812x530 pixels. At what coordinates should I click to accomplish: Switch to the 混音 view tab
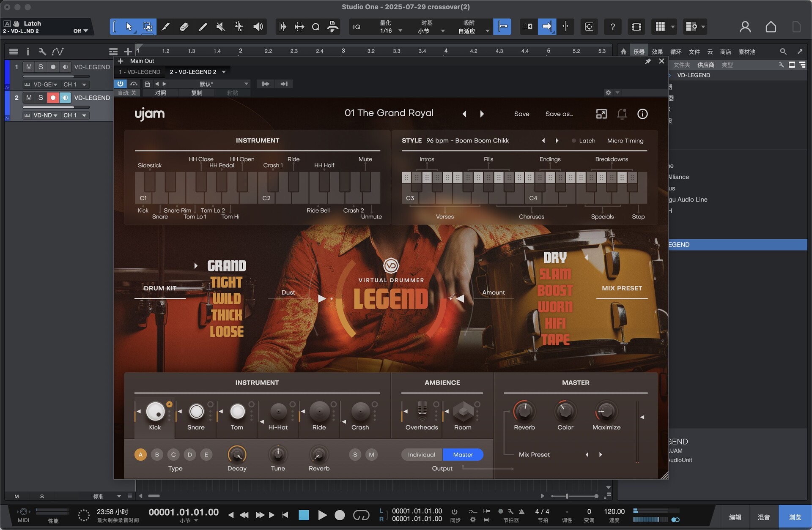click(x=764, y=517)
